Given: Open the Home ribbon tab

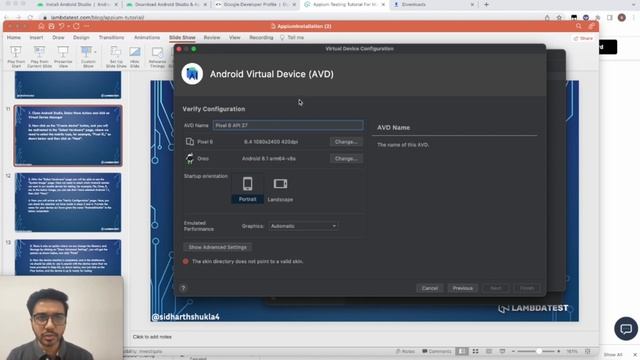Looking at the screenshot, I should click(x=14, y=38).
